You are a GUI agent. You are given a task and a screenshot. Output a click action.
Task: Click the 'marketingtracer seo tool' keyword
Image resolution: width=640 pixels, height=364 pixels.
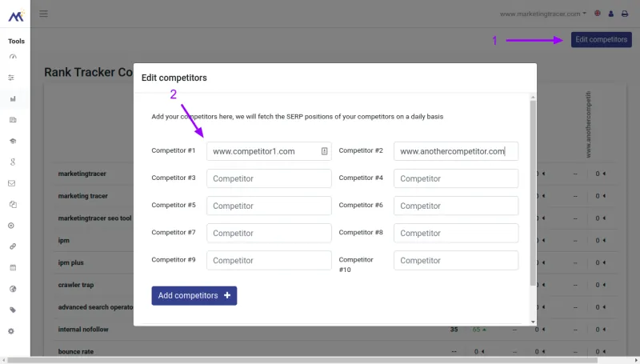(x=94, y=218)
